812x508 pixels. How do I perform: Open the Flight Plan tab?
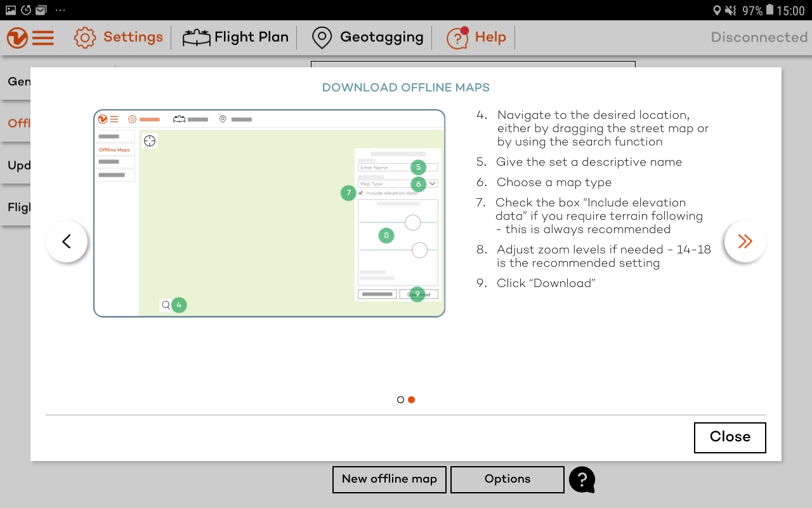(x=251, y=37)
